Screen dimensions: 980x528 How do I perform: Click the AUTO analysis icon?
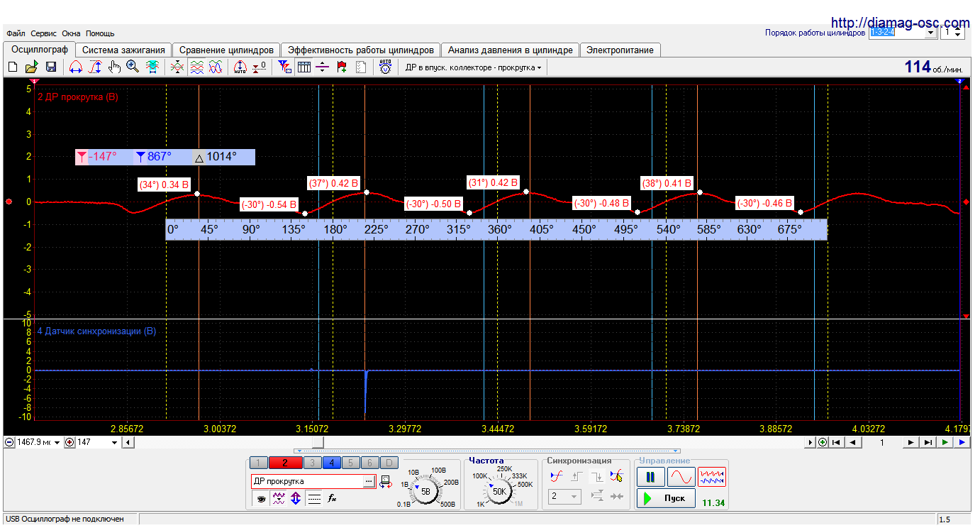click(x=385, y=67)
